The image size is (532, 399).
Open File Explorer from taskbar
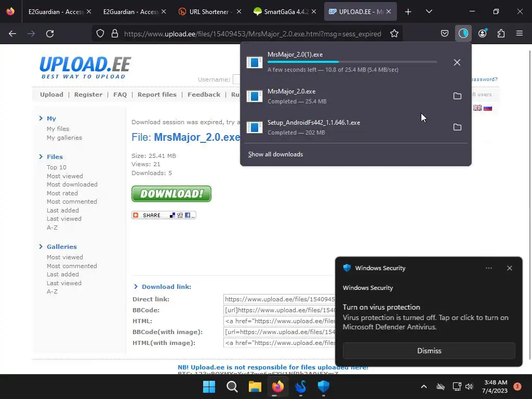click(255, 387)
